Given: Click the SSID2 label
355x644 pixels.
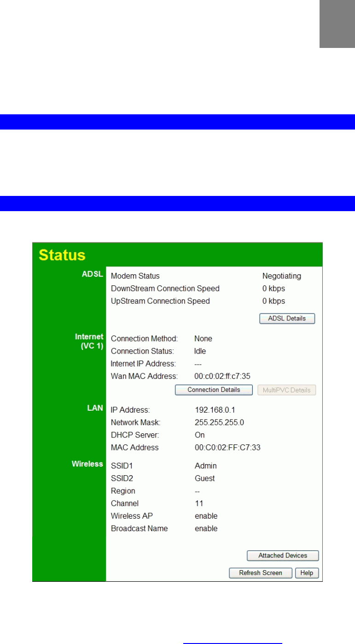Looking at the screenshot, I should click(122, 478).
